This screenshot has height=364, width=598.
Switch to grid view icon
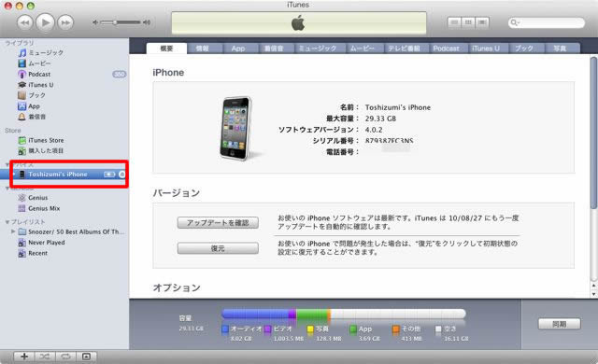point(468,22)
